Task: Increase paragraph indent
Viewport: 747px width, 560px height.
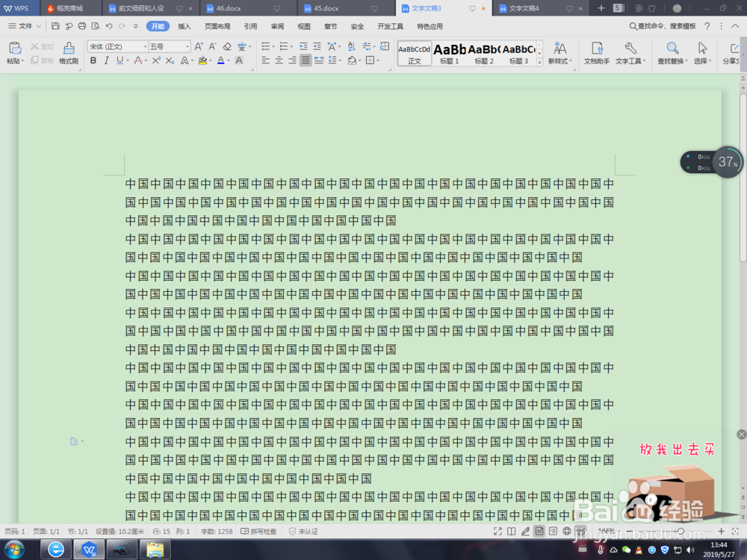Action: click(x=317, y=46)
